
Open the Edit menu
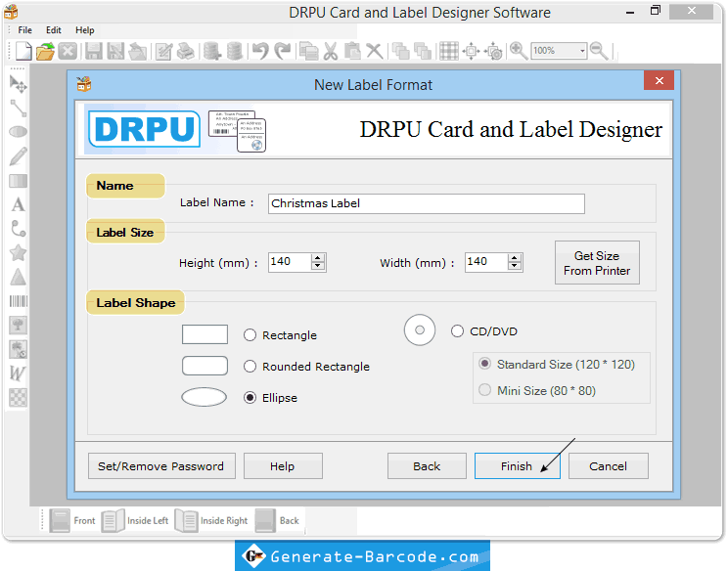tap(54, 30)
